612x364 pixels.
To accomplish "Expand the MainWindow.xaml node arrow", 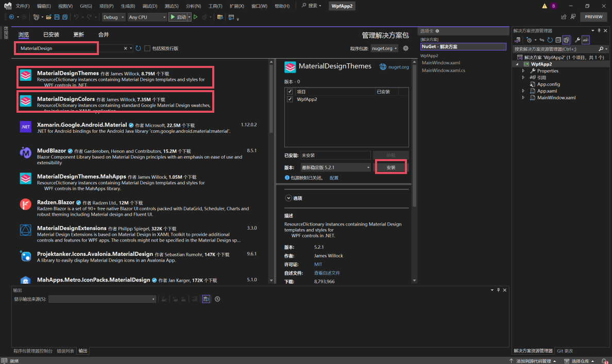I will (523, 98).
